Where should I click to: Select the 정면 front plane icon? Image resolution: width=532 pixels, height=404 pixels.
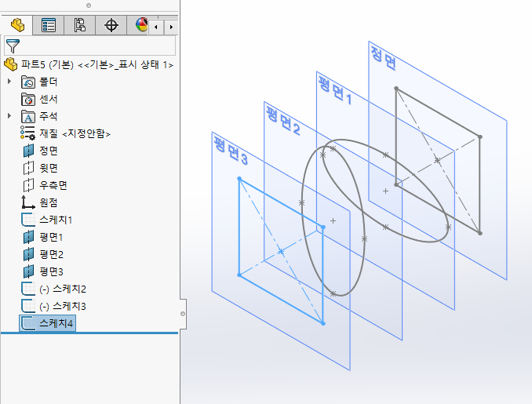coord(28,151)
